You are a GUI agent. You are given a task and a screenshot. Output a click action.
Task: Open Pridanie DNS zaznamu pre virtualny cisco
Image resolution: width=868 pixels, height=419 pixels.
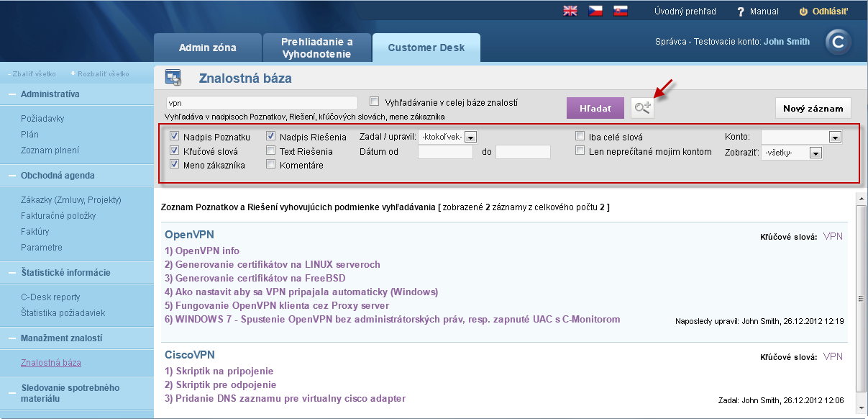point(285,398)
